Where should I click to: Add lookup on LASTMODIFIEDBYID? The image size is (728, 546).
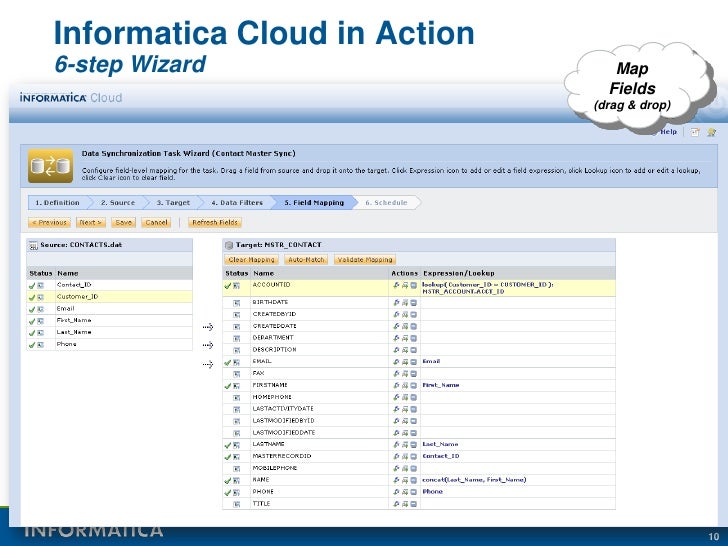(x=405, y=421)
